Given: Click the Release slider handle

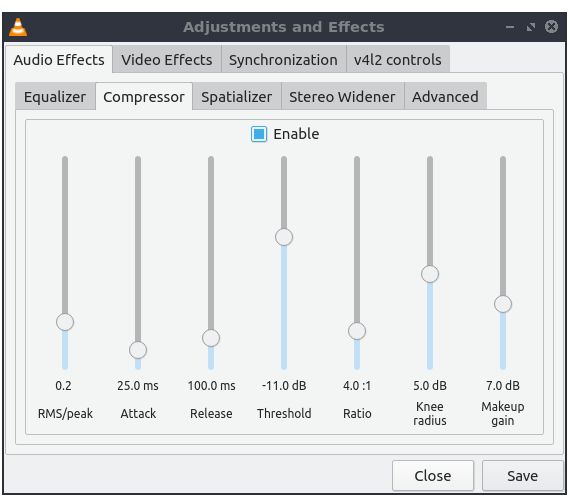Looking at the screenshot, I should click(x=211, y=338).
